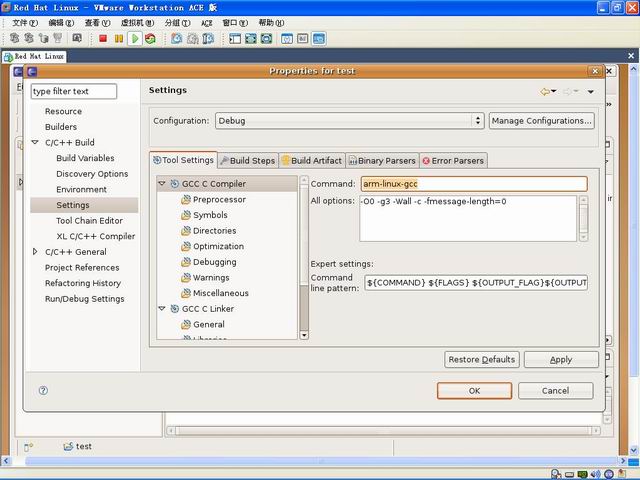Switch to the Build Steps tab
Viewport: 640px width, 480px height.
pyautogui.click(x=248, y=161)
